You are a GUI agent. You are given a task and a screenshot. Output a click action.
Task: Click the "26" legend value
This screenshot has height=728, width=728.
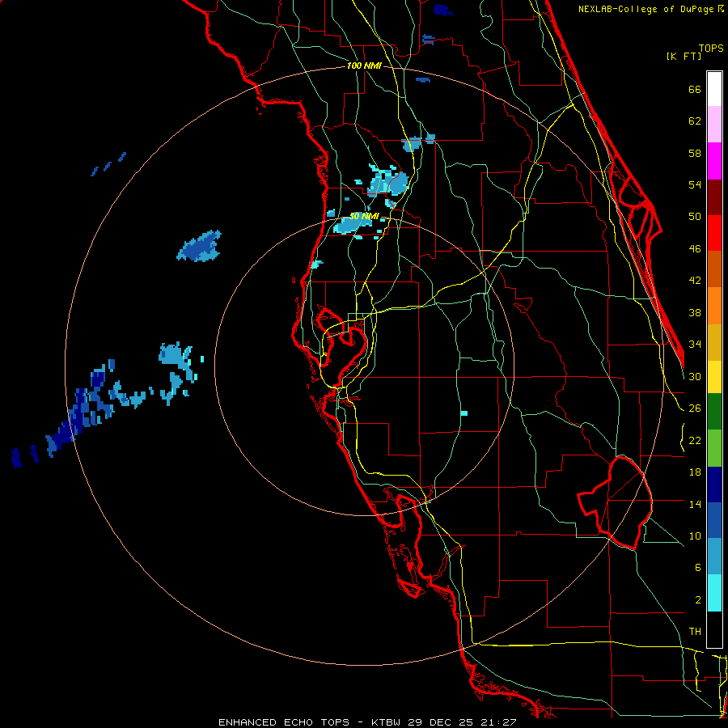695,408
